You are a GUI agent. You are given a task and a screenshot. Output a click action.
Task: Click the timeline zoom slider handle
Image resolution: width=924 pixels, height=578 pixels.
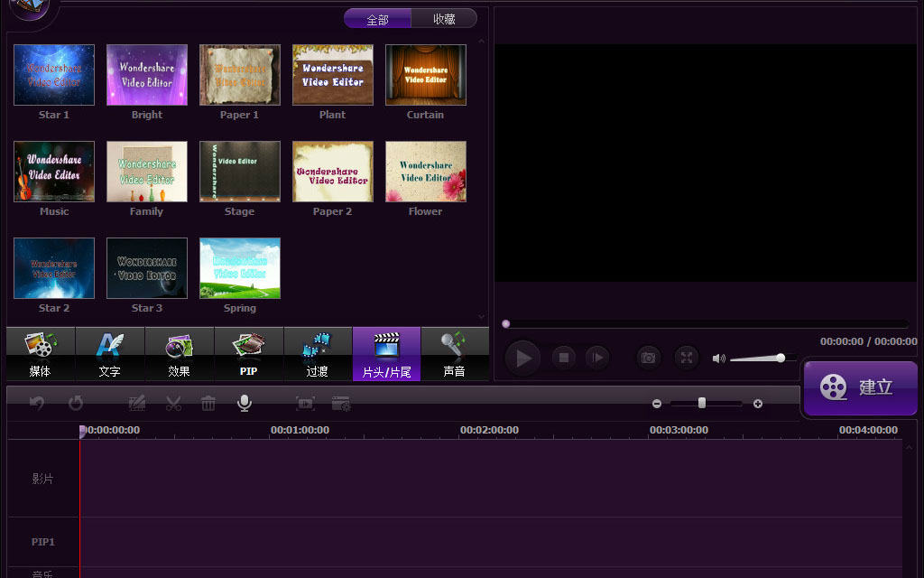point(702,403)
